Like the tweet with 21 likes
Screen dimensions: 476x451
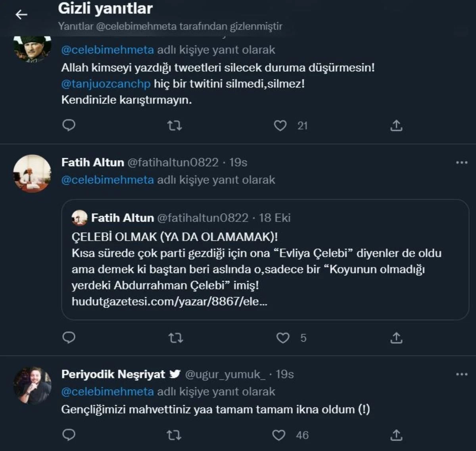tap(280, 126)
